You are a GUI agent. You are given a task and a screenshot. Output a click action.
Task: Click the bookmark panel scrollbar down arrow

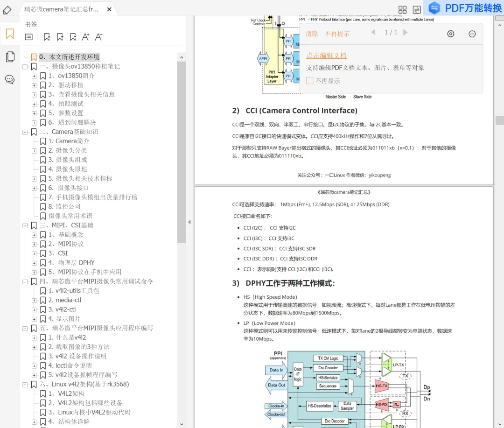[x=182, y=424]
